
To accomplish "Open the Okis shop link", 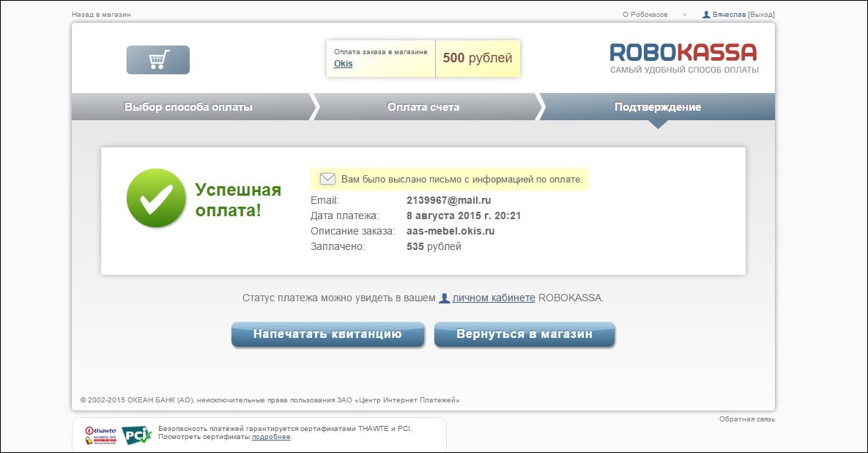I will click(344, 64).
